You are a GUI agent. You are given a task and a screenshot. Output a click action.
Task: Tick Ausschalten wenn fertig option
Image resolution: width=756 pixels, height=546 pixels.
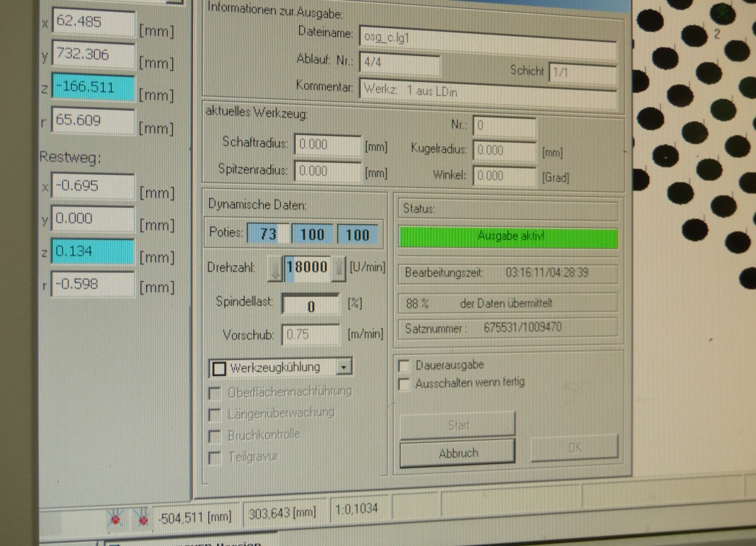404,384
